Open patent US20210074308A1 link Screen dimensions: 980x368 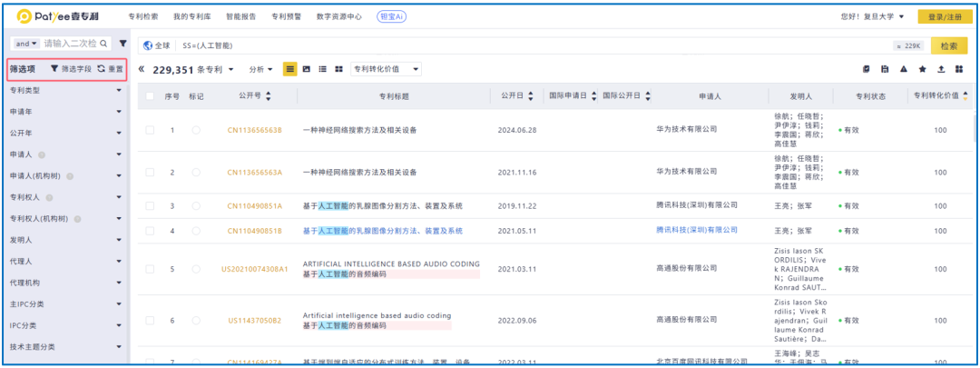(254, 269)
